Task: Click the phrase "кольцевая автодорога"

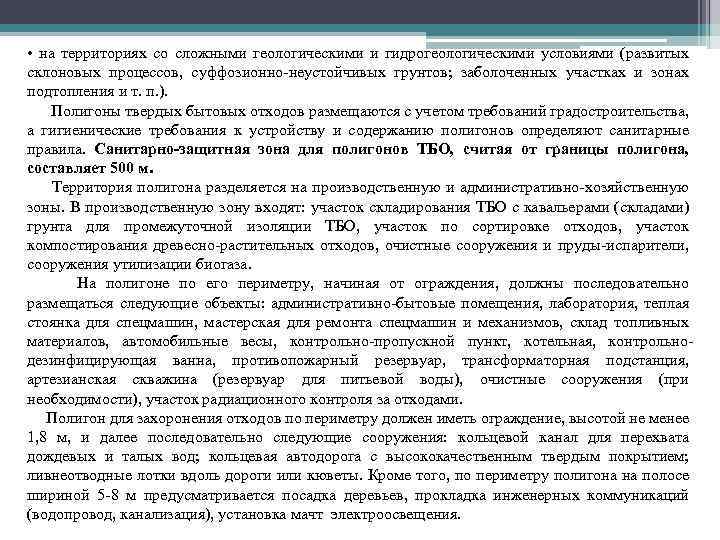Action: 285,457
